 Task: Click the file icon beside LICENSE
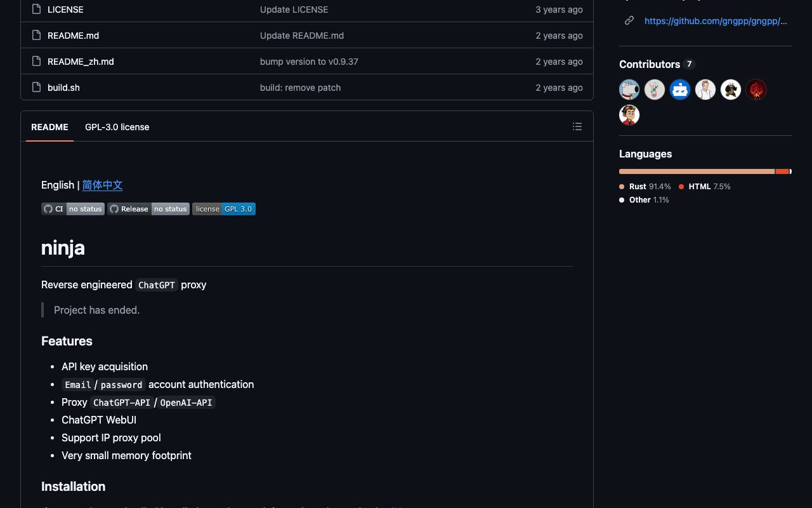coord(36,10)
